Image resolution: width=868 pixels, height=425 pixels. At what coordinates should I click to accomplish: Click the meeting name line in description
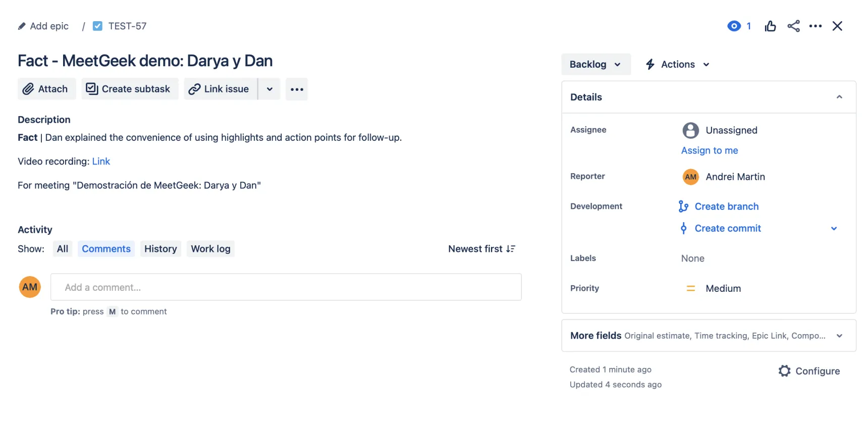coord(139,185)
